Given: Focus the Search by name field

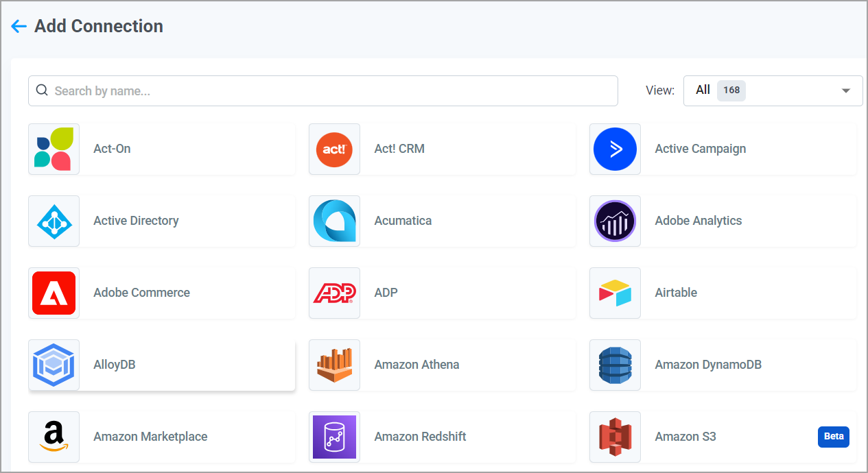Looking at the screenshot, I should click(322, 90).
